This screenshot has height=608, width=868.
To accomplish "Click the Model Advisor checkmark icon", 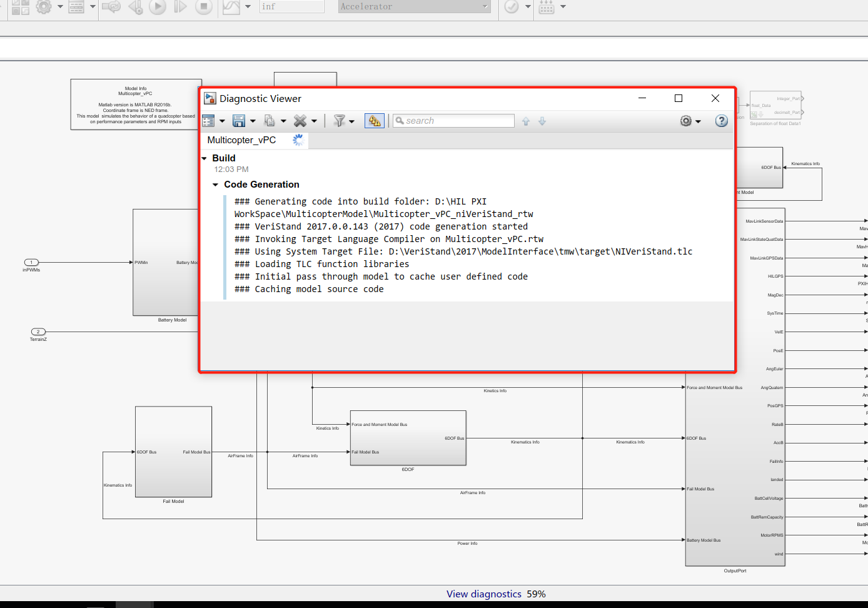I will click(512, 7).
